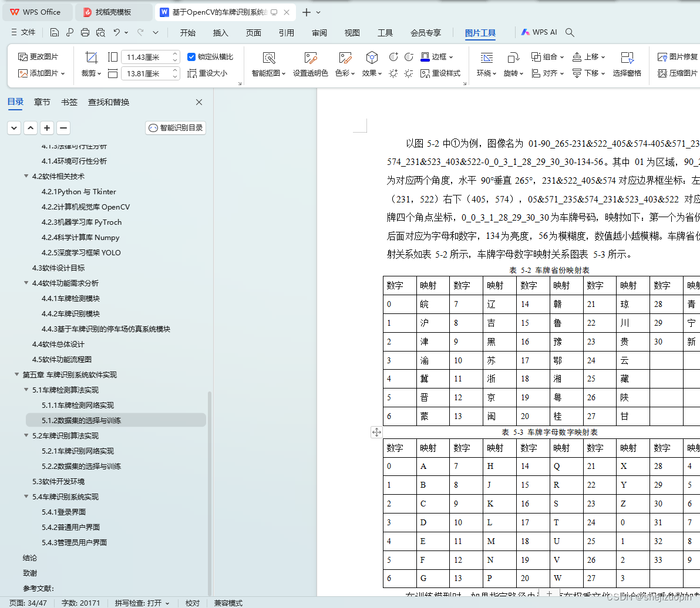Click the up arrow button in outline panel
Image resolution: width=700 pixels, height=608 pixels.
[x=31, y=128]
